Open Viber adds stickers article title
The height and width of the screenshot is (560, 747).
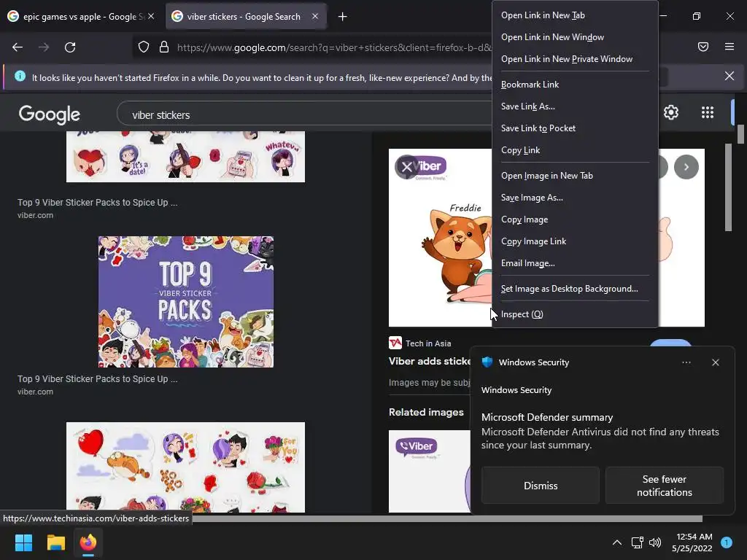pyautogui.click(x=430, y=361)
